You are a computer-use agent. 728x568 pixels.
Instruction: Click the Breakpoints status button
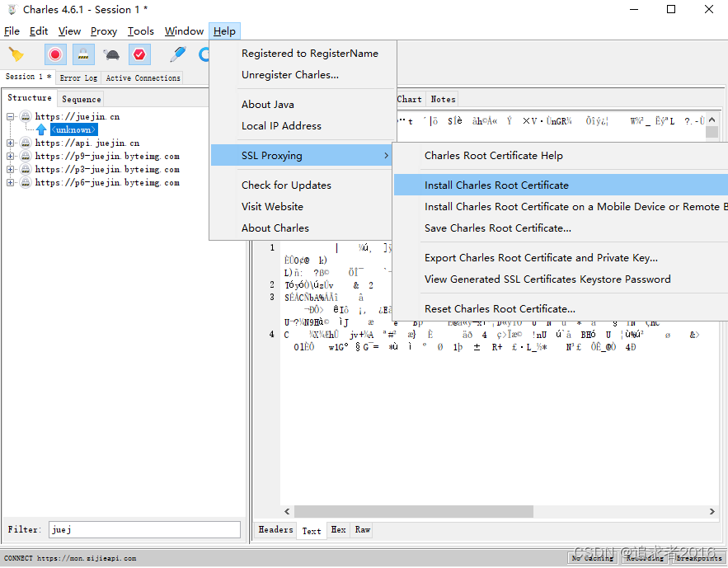click(x=699, y=558)
